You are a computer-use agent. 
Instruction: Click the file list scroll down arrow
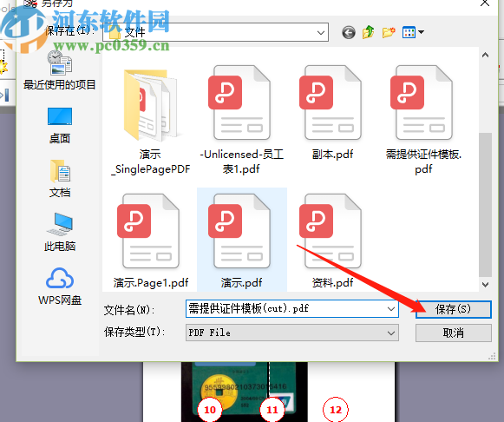(486, 284)
